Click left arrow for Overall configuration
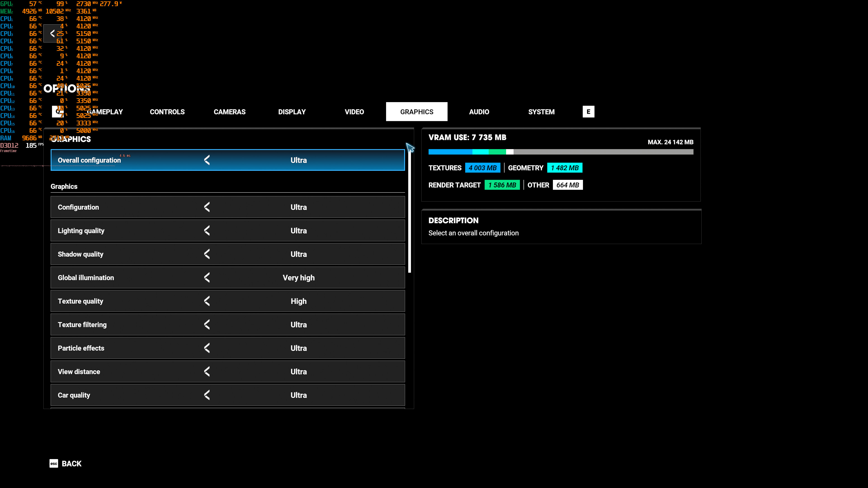Viewport: 868px width, 488px height. point(207,160)
